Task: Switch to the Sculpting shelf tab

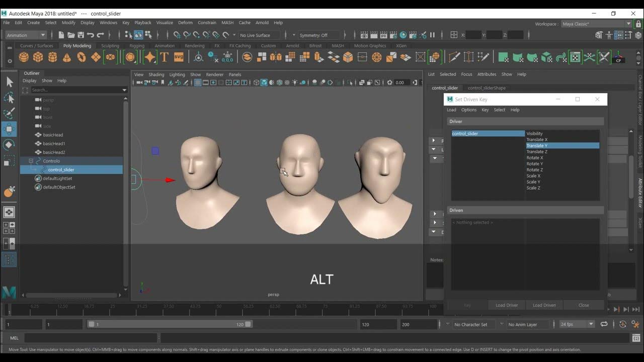Action: click(110, 46)
